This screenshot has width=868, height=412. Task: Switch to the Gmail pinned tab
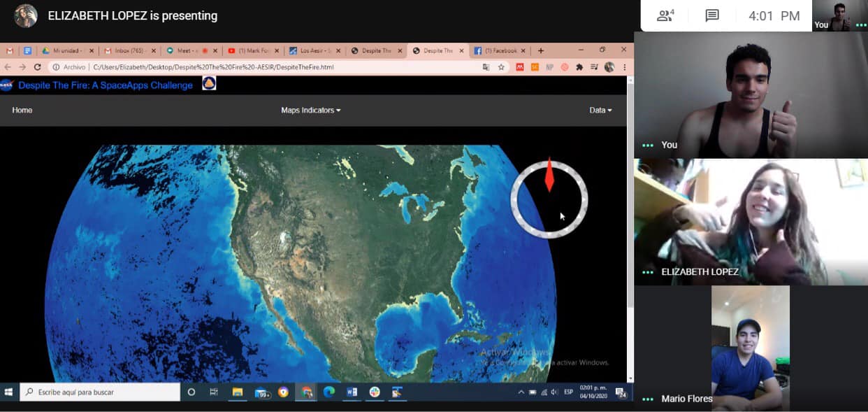click(x=10, y=51)
